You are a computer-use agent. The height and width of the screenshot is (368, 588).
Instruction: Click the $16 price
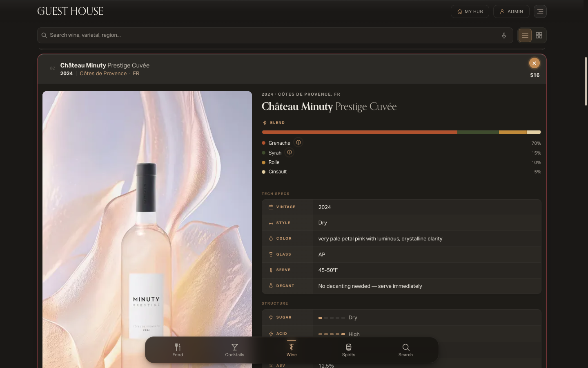click(x=535, y=75)
